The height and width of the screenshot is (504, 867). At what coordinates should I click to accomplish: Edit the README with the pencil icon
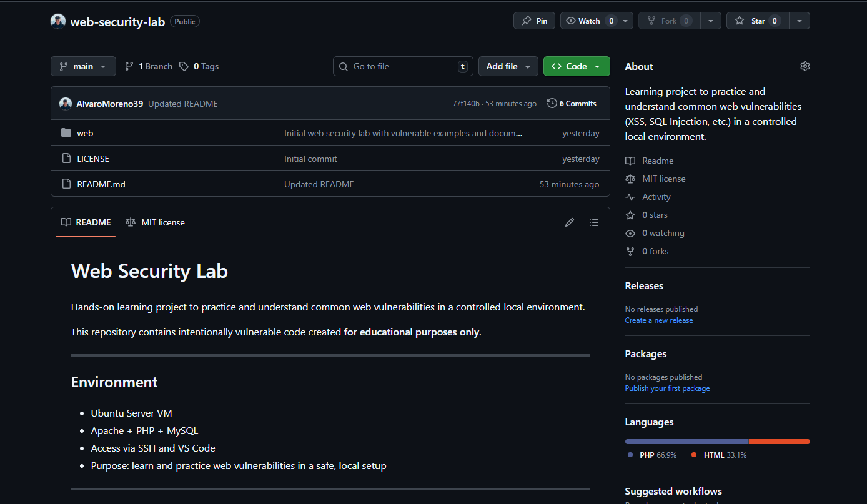point(569,222)
